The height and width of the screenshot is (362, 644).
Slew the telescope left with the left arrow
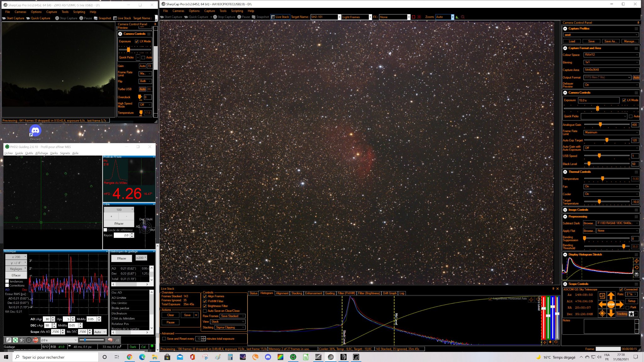coord(602,304)
